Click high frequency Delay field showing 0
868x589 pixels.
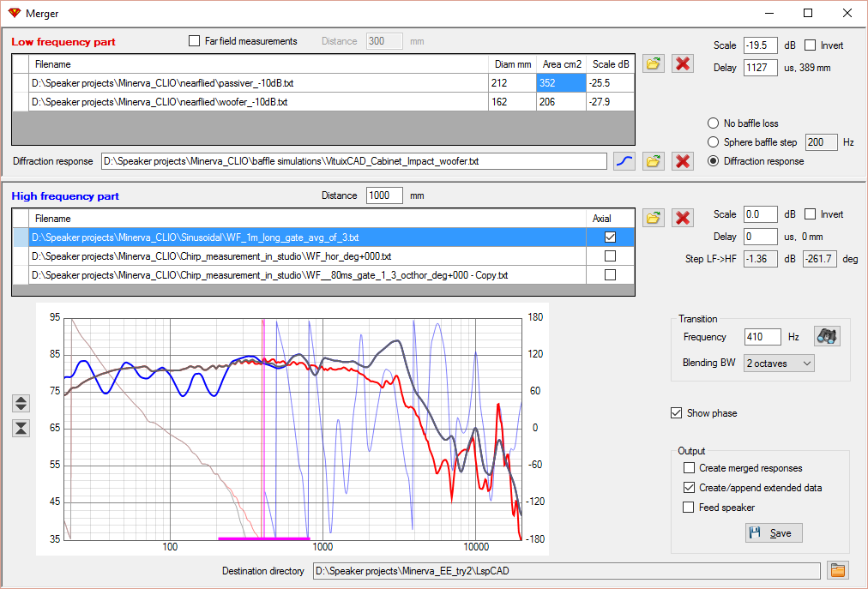coord(760,237)
